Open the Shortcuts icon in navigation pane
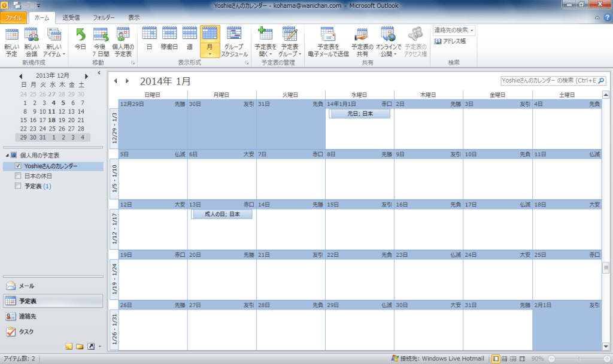 pyautogui.click(x=91, y=347)
